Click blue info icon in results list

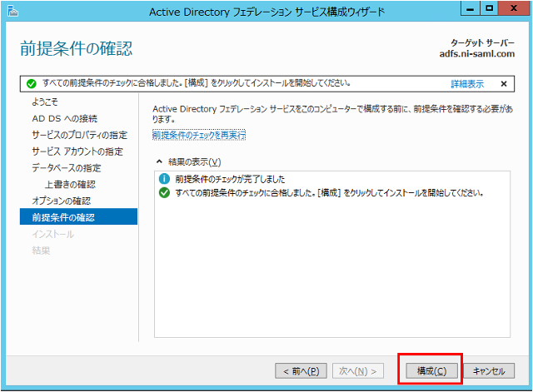(x=164, y=179)
